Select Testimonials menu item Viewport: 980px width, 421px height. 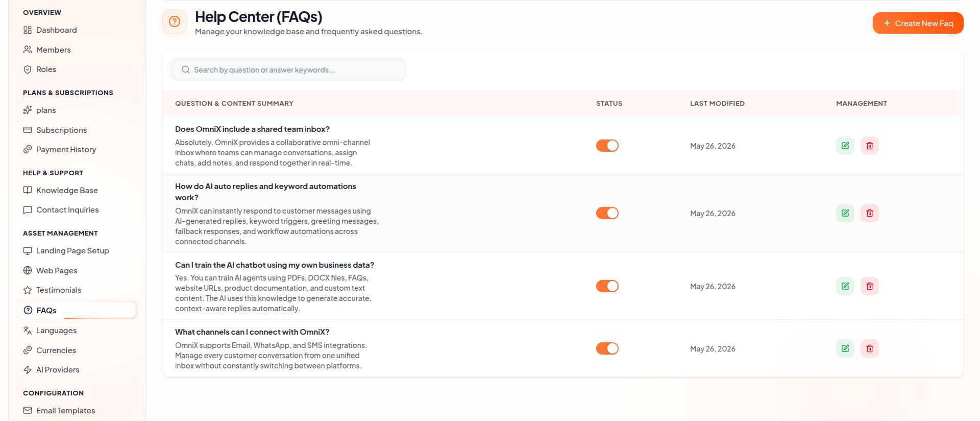[x=77, y=290]
